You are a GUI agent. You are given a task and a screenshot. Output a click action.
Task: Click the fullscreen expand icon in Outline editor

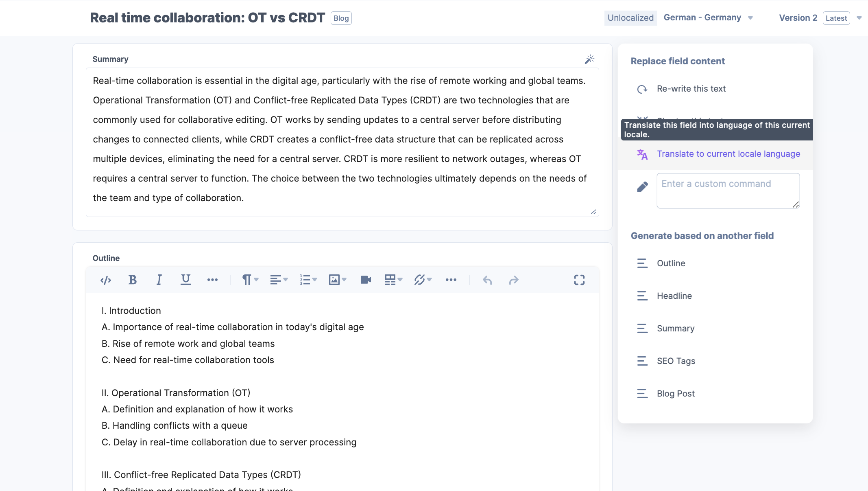pos(579,280)
